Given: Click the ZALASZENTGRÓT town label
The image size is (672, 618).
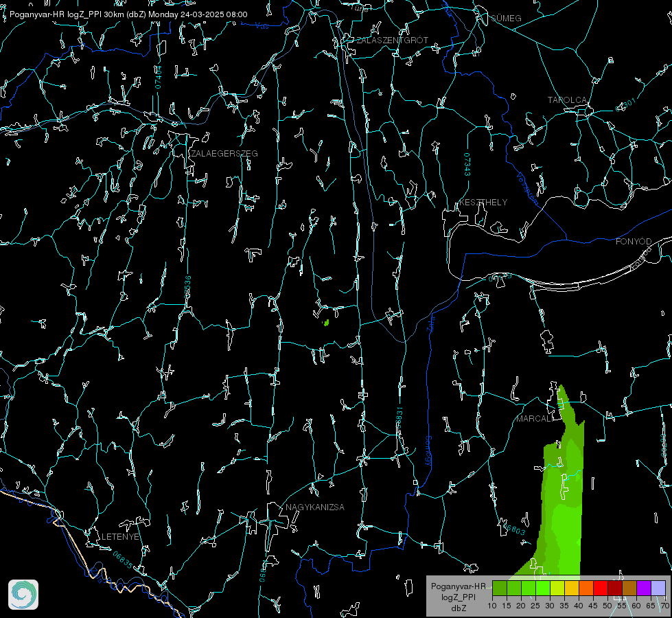Looking at the screenshot, I should click(x=393, y=40).
